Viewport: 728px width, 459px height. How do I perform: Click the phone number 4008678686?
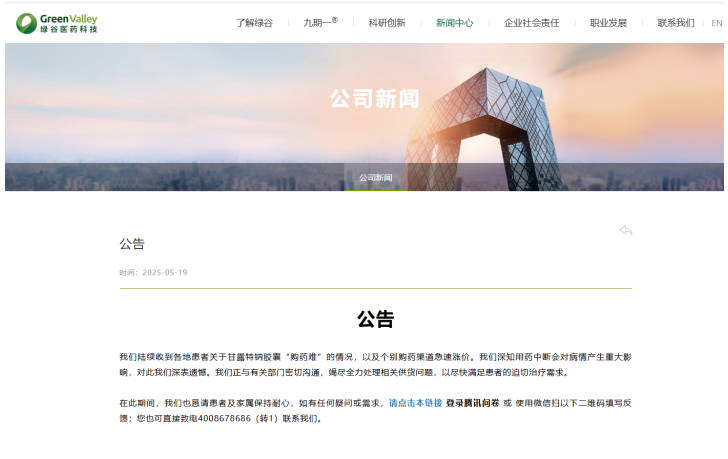coord(224,418)
